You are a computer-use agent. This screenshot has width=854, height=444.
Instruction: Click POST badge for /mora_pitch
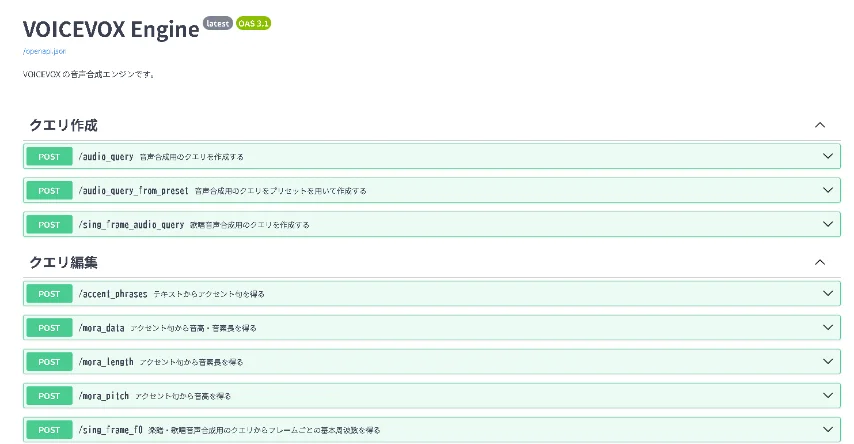tap(49, 396)
